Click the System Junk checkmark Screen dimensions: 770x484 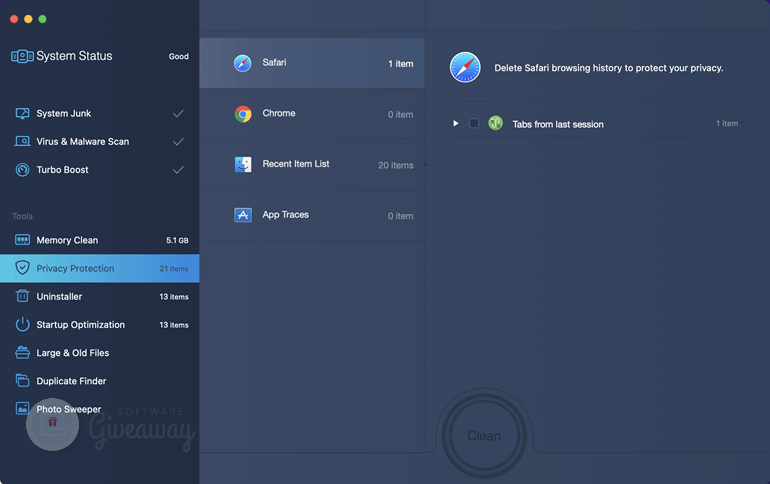click(x=178, y=113)
